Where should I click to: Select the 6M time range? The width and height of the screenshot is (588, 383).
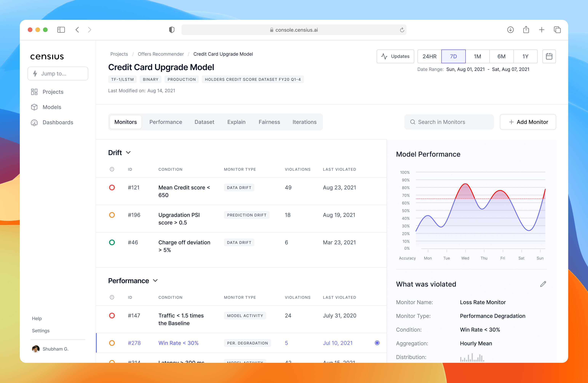click(x=501, y=56)
